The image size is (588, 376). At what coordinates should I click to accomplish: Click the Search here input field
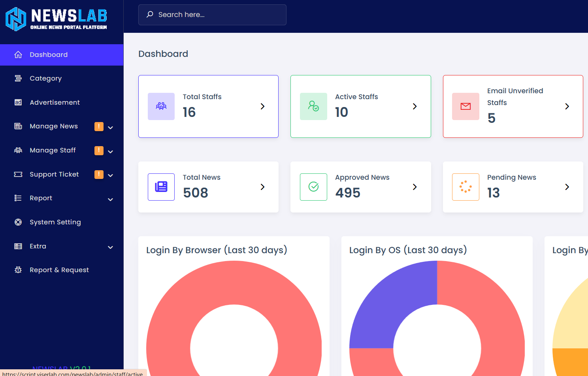(x=212, y=15)
